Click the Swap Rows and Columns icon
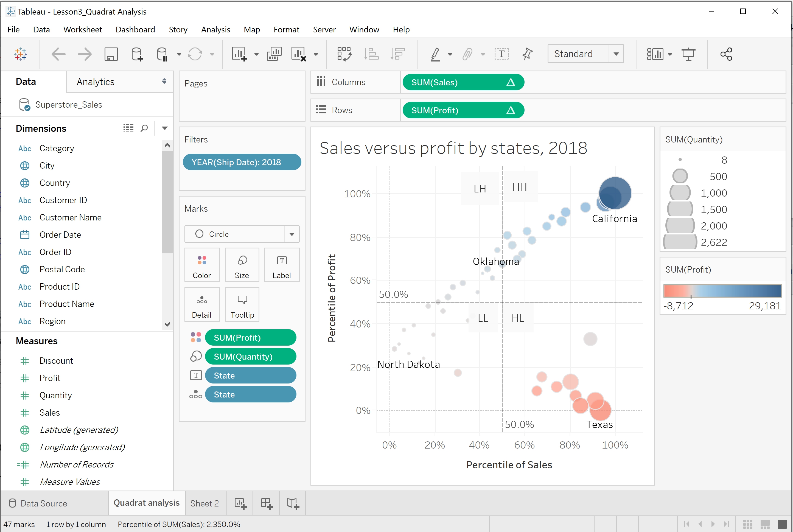This screenshot has height=532, width=793. tap(344, 54)
